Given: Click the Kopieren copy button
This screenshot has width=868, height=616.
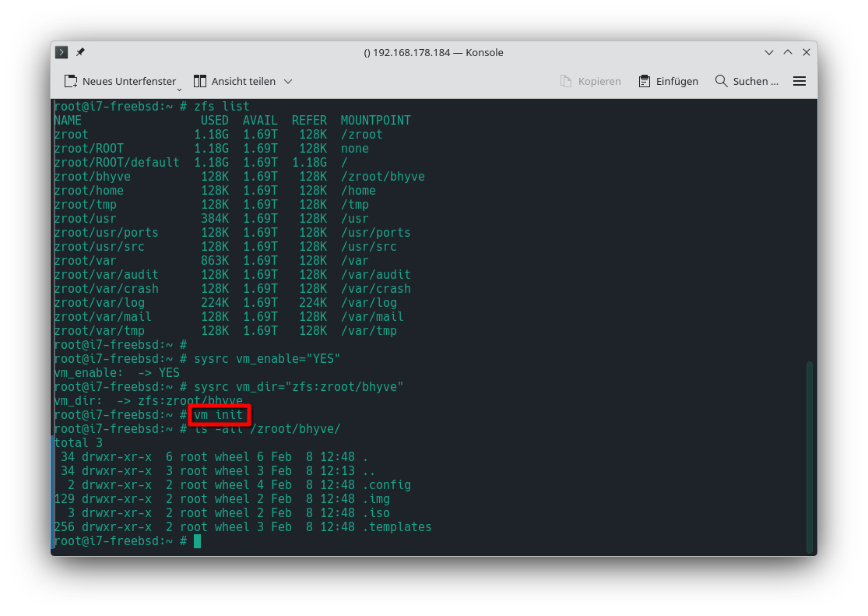Looking at the screenshot, I should click(x=591, y=81).
